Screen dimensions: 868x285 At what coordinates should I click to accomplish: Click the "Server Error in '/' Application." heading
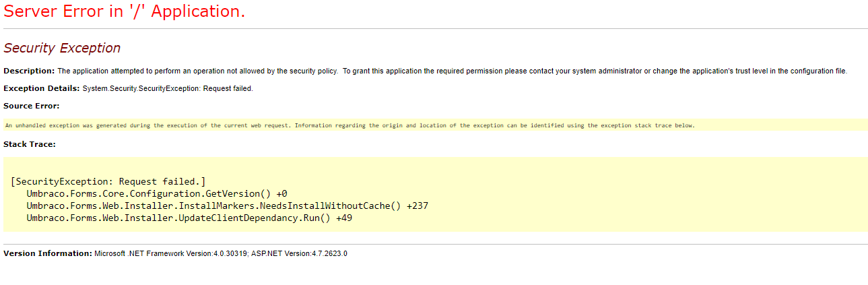125,11
